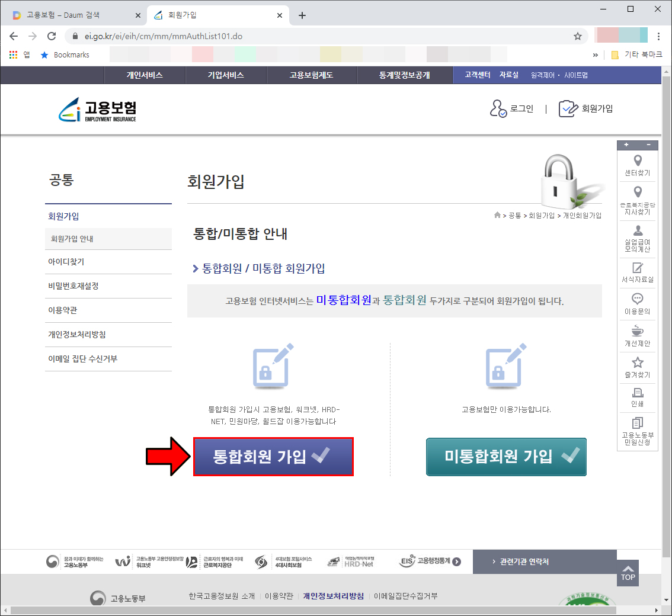This screenshot has width=672, height=616.
Task: Open 근로복지공단 footer banner
Action: [215, 562]
